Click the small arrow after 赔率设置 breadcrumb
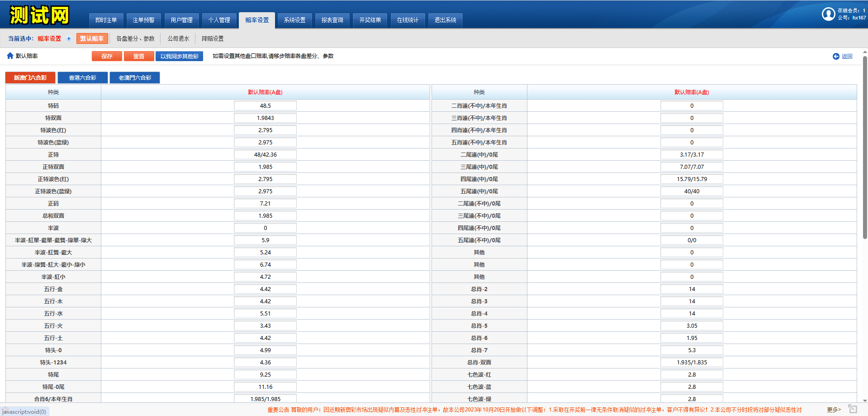This screenshot has width=868, height=416. coord(69,39)
